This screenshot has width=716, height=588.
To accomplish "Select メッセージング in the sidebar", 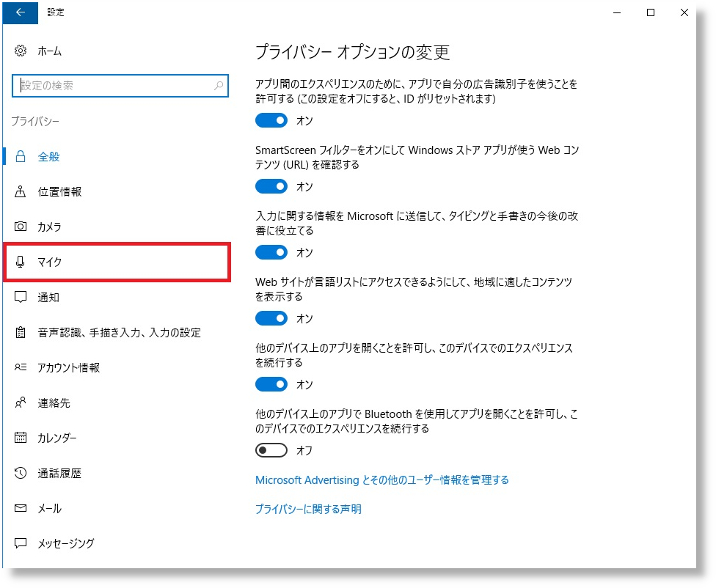I will [66, 544].
